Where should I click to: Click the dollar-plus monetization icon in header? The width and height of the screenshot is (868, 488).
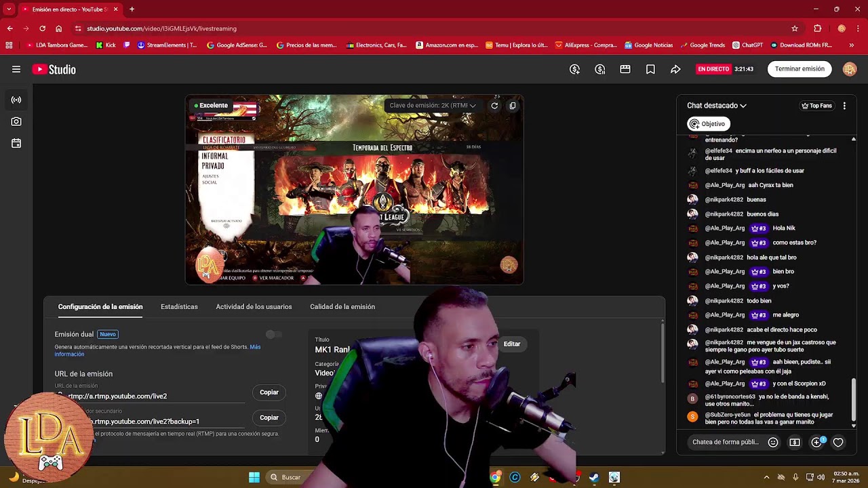pyautogui.click(x=574, y=69)
